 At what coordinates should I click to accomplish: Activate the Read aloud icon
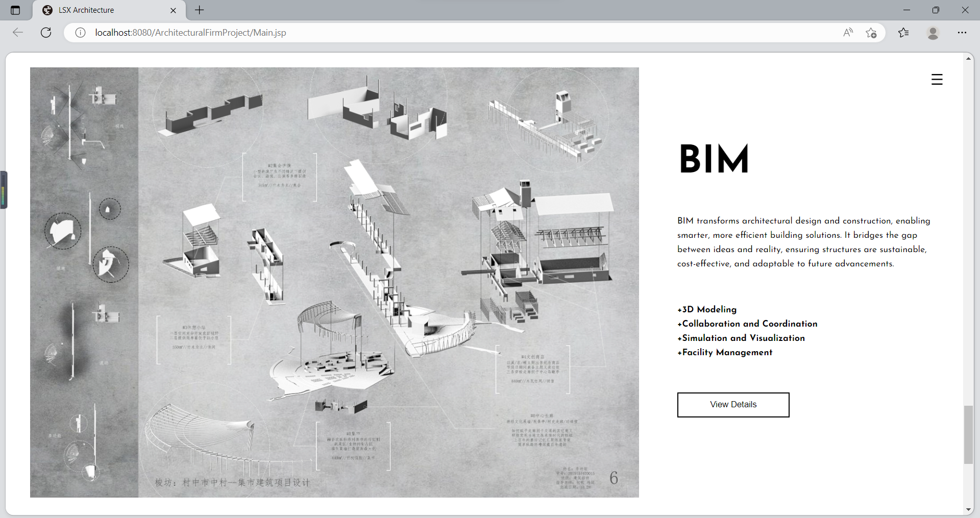848,33
